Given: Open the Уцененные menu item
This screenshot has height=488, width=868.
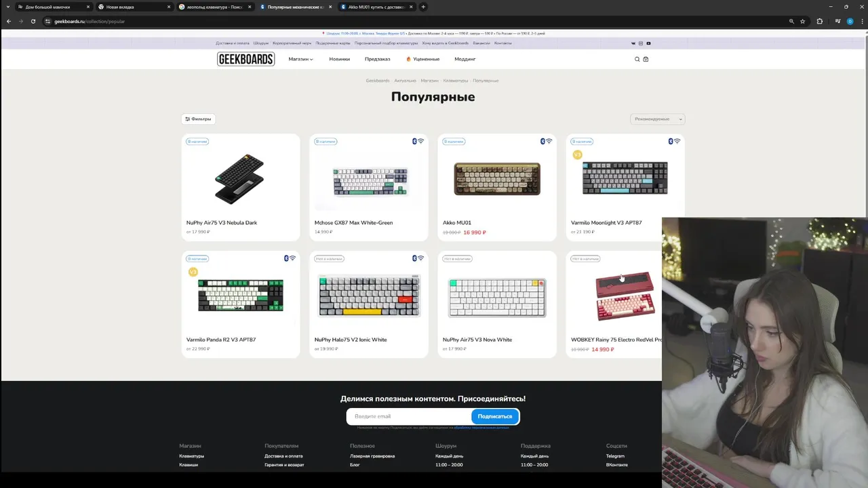Looking at the screenshot, I should [427, 59].
